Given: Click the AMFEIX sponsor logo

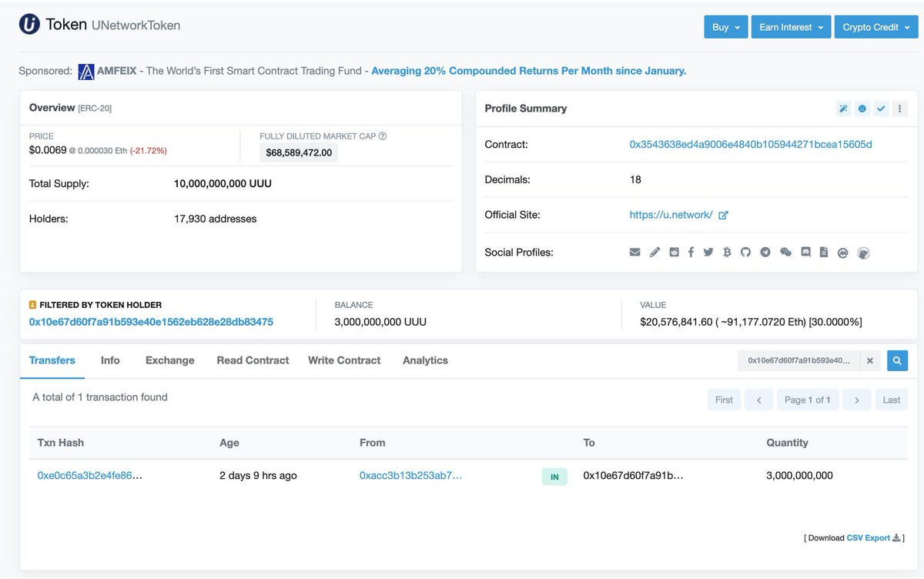Looking at the screenshot, I should (x=86, y=72).
